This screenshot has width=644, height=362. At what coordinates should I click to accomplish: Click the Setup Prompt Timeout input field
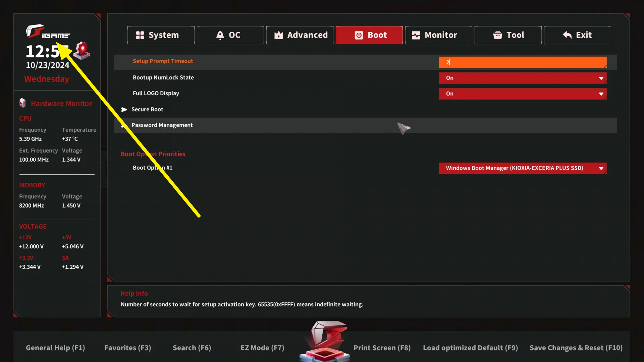(523, 62)
